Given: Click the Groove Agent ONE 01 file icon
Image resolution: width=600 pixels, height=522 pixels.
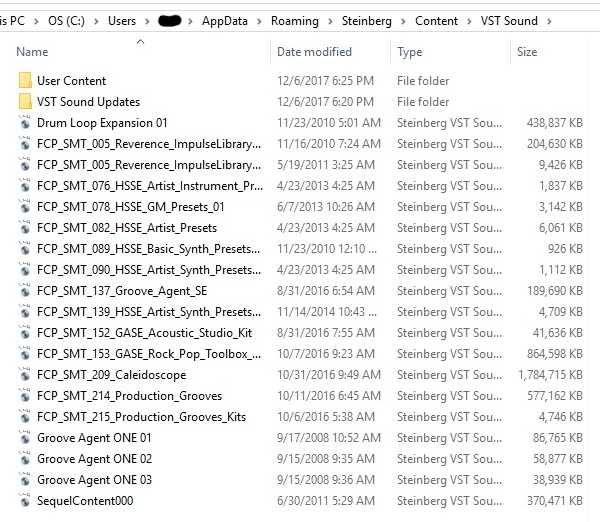Looking at the screenshot, I should click(25, 438).
